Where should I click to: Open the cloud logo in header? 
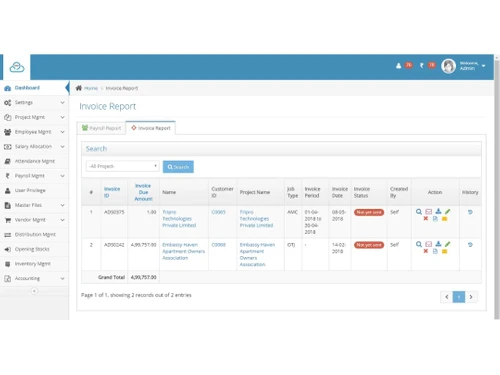[x=17, y=67]
